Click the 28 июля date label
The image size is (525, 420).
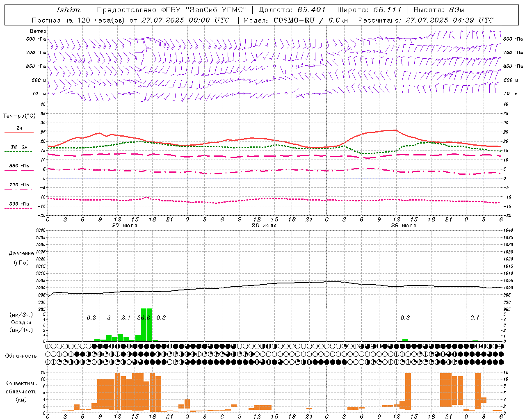point(264,226)
